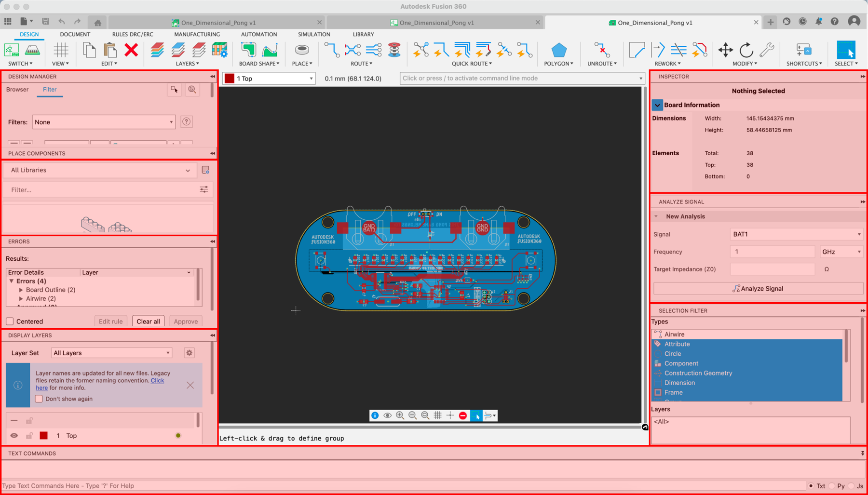
Task: Click the info icon in canvas toolbar
Action: click(375, 415)
